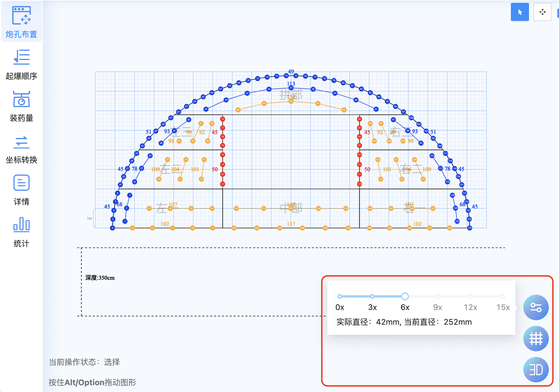Activate the pointer select tool
Screen dimensions: 559x392
click(x=520, y=12)
